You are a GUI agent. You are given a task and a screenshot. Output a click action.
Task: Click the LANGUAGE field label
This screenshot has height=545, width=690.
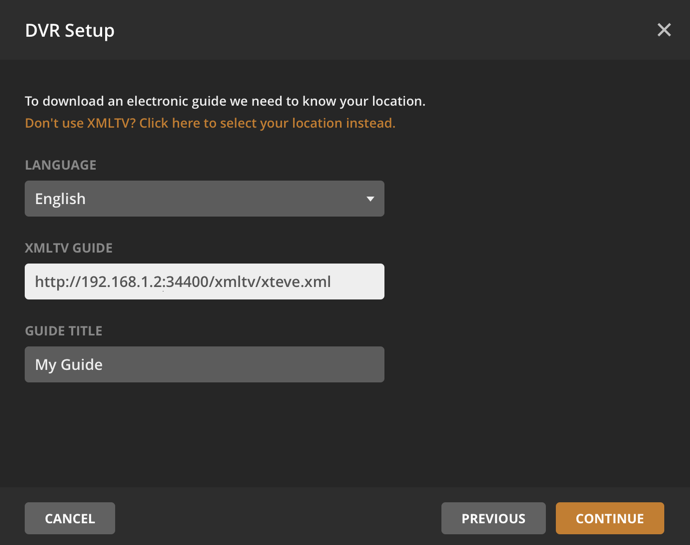[61, 165]
